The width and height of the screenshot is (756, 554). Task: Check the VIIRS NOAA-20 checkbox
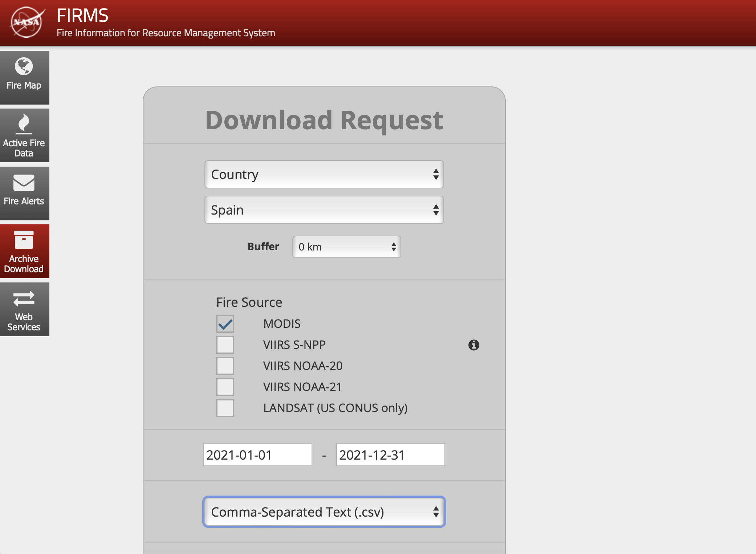coord(225,366)
